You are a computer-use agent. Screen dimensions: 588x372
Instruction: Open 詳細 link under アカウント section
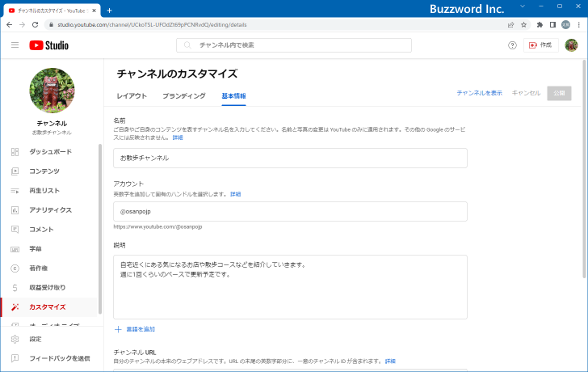(x=236, y=194)
